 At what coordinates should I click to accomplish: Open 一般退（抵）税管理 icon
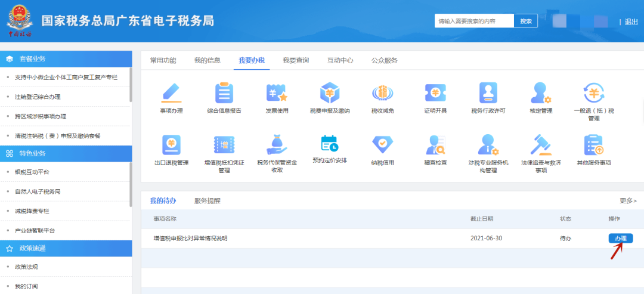pyautogui.click(x=594, y=93)
